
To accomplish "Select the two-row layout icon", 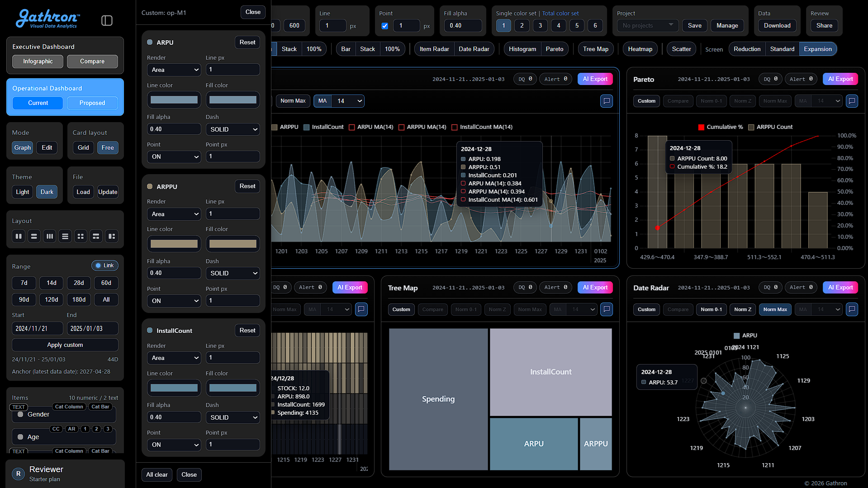I will pos(34,236).
